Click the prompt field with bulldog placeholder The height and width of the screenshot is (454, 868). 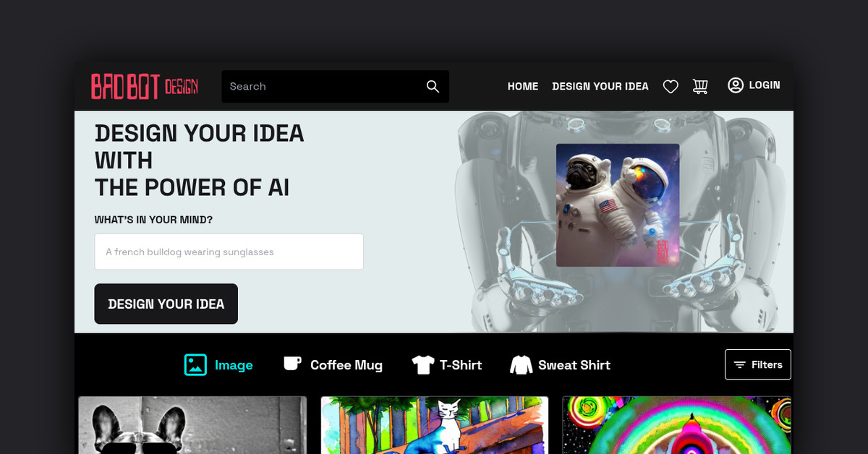[229, 252]
